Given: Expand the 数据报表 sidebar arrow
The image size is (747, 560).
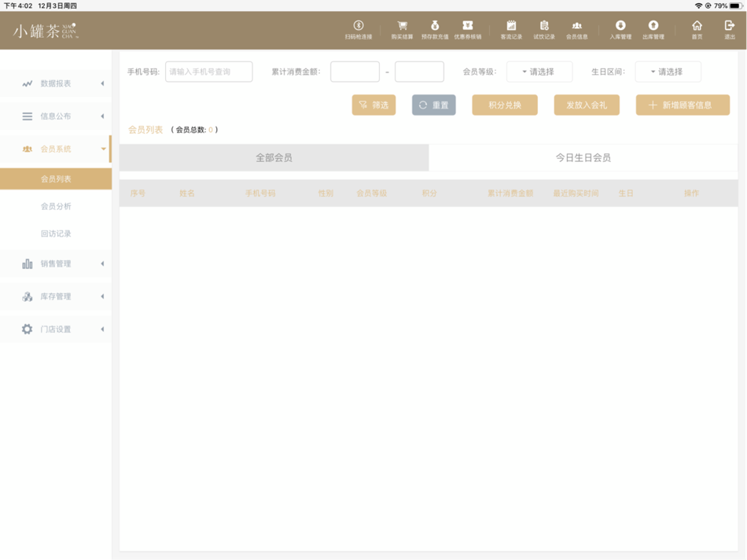Looking at the screenshot, I should point(102,83).
